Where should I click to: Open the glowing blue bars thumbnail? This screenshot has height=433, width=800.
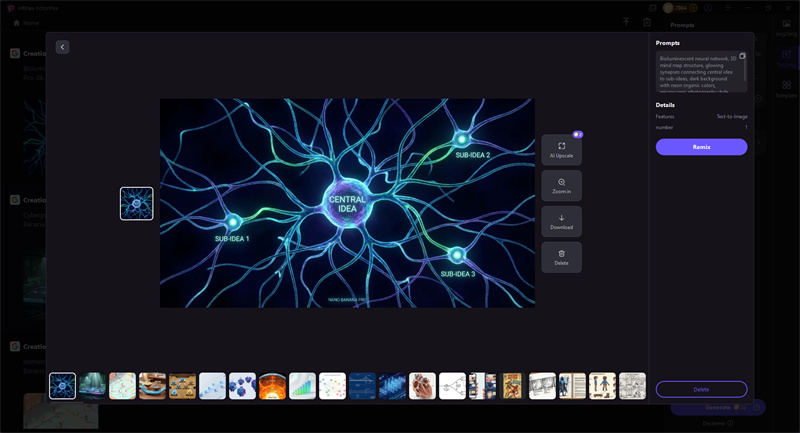(392, 386)
